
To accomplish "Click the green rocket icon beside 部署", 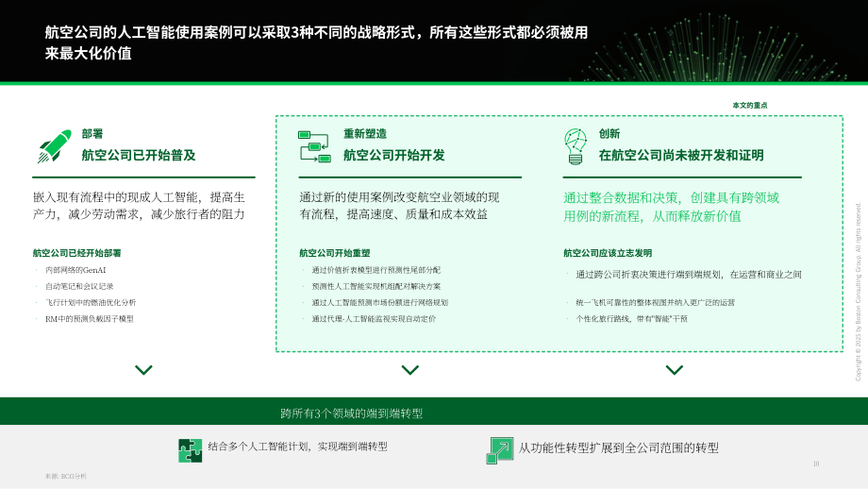I will [x=55, y=146].
